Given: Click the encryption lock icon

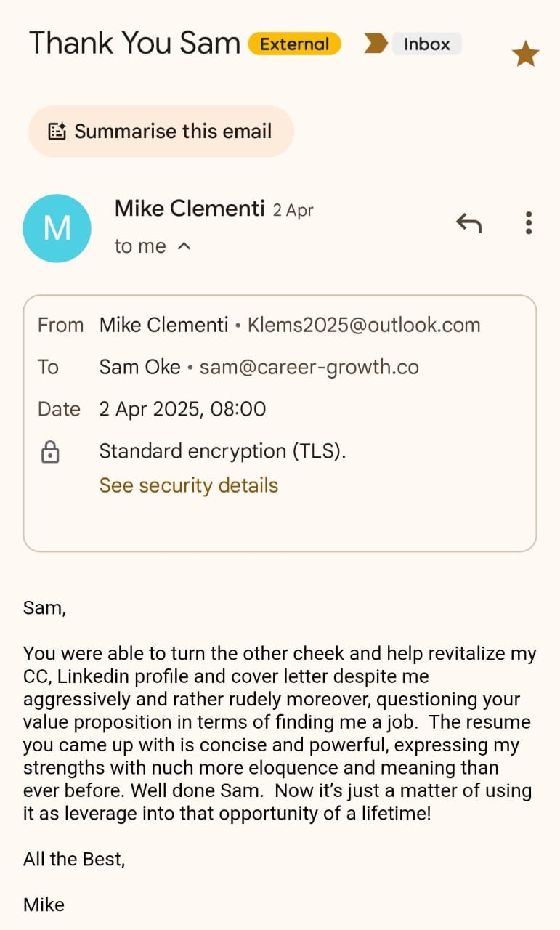Looking at the screenshot, I should [x=50, y=453].
